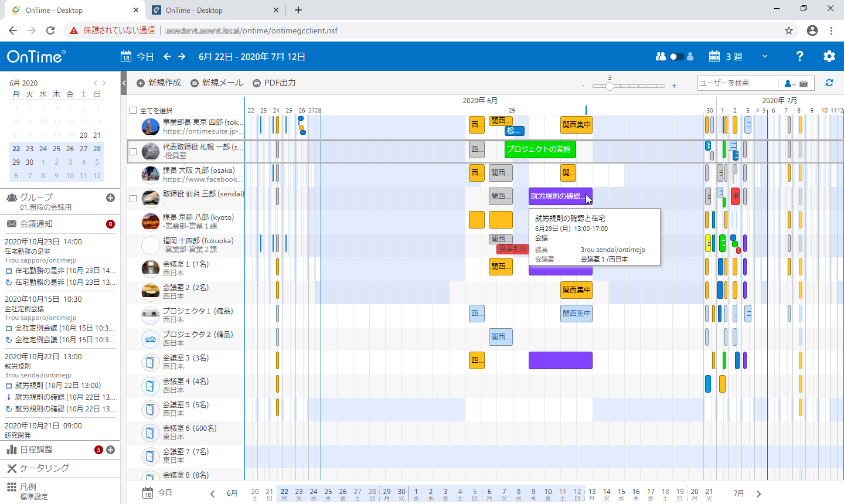Select day 29 in the bottom timeline
Viewport: 844px width, 504px height.
tap(387, 494)
